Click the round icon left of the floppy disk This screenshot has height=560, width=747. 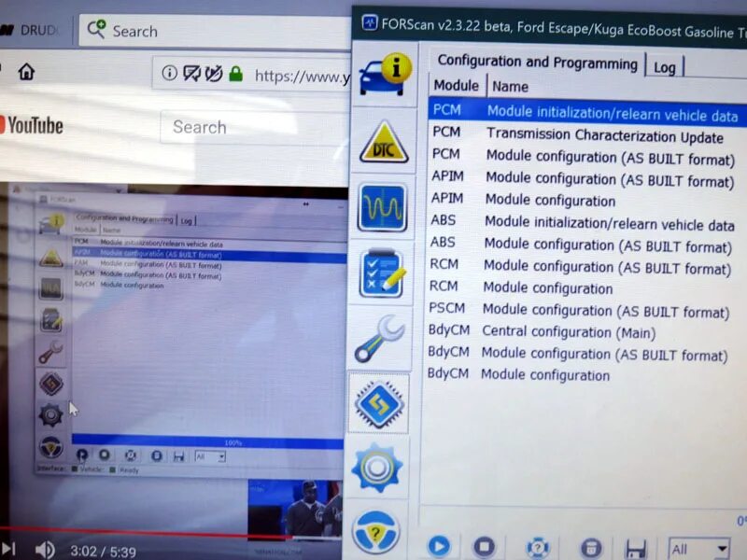coord(591,548)
